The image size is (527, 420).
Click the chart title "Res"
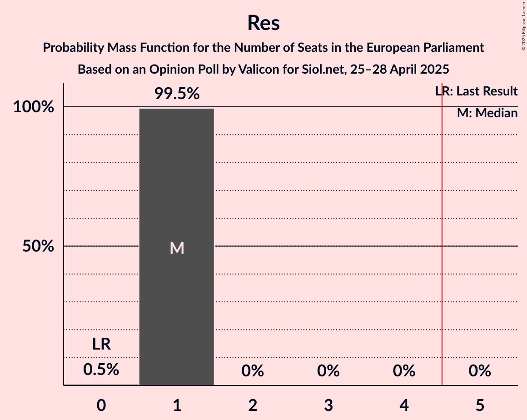click(263, 23)
